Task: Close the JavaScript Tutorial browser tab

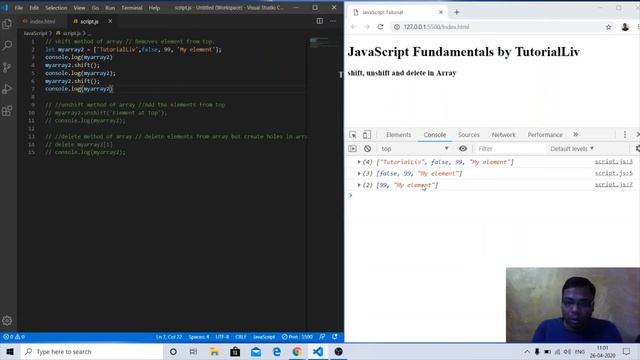Action: [441, 12]
